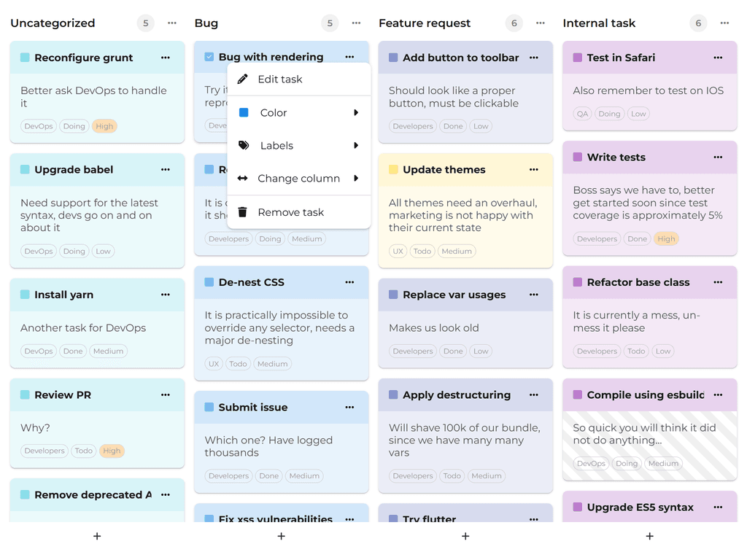Expand the Change column submenu chevron
747x560 pixels.
357,179
